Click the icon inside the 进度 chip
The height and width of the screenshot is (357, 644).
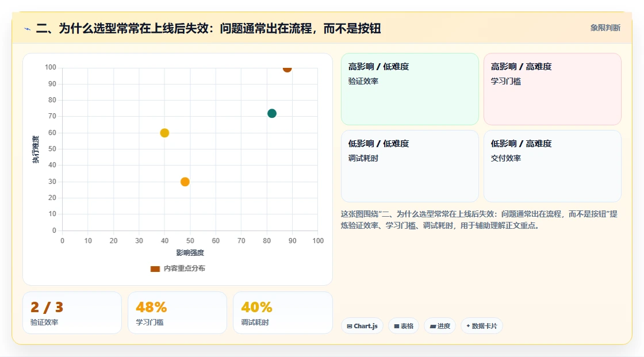coord(433,326)
